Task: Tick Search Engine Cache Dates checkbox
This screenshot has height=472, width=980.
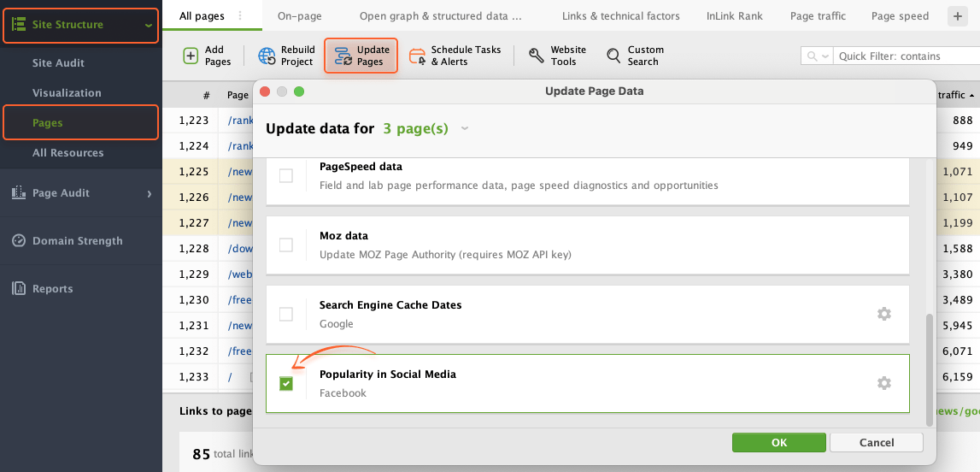Action: (x=285, y=314)
